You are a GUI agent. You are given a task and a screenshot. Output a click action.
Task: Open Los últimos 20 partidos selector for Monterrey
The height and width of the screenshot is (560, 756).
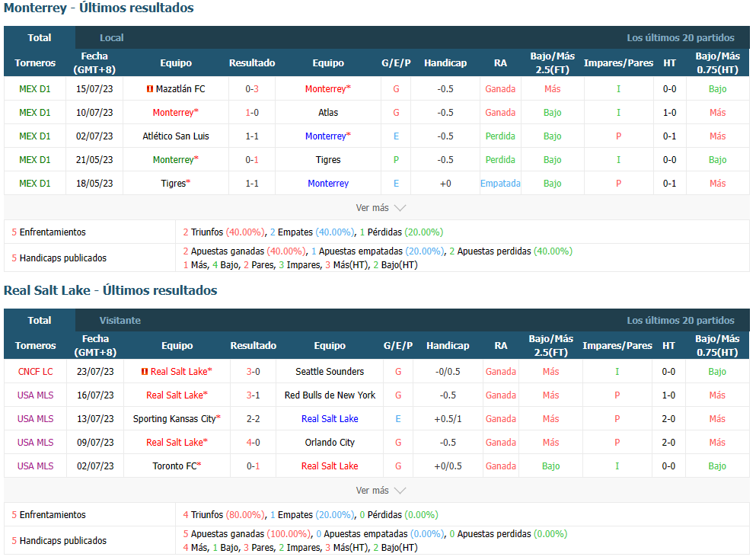[681, 37]
